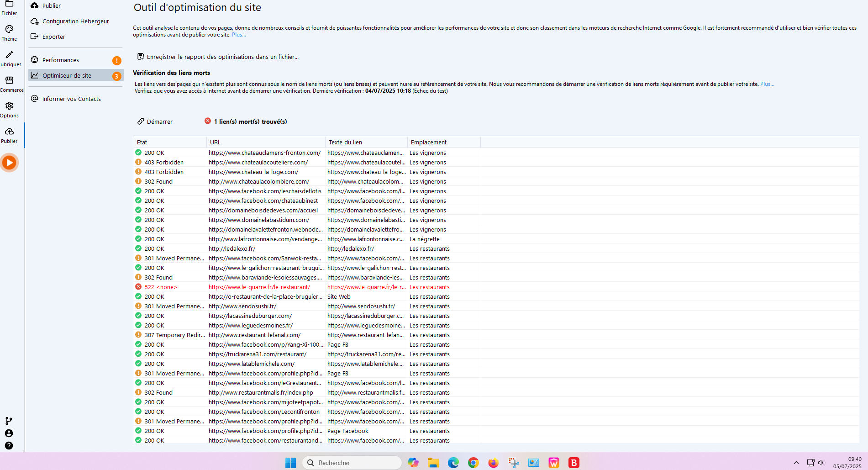
Task: Open Google Chrome from the taskbar
Action: 473,463
